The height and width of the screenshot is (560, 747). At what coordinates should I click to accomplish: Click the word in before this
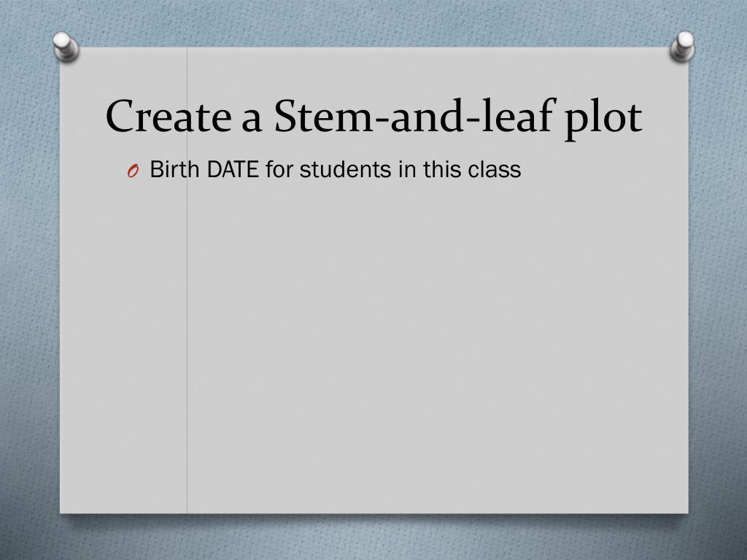point(407,169)
